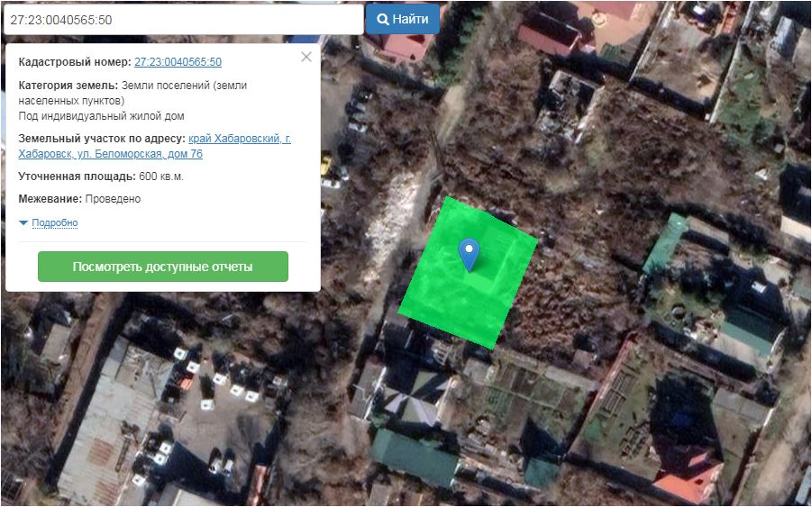This screenshot has width=812, height=507.
Task: Click the Категория земель label
Action: point(68,85)
